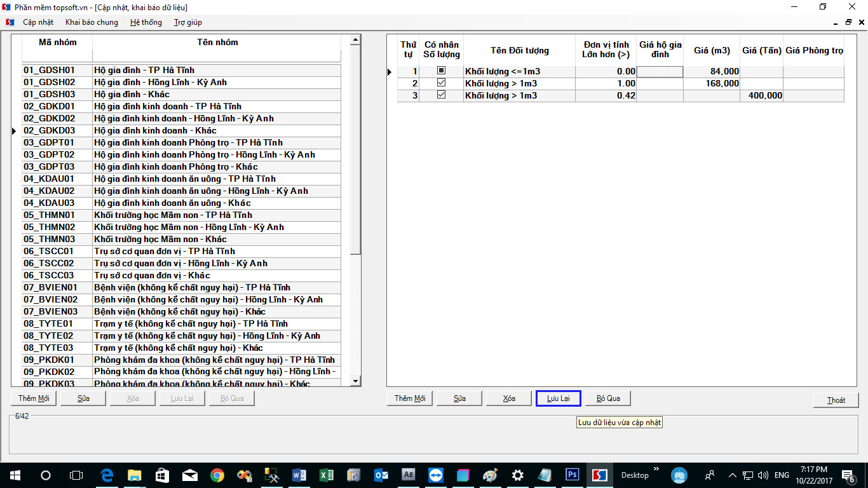Click ENG language indicator in tray
Viewport: 868px width, 488px height.
tap(782, 475)
